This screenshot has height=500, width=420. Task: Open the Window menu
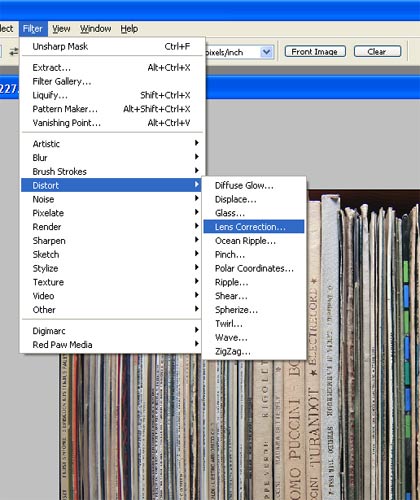[x=95, y=29]
